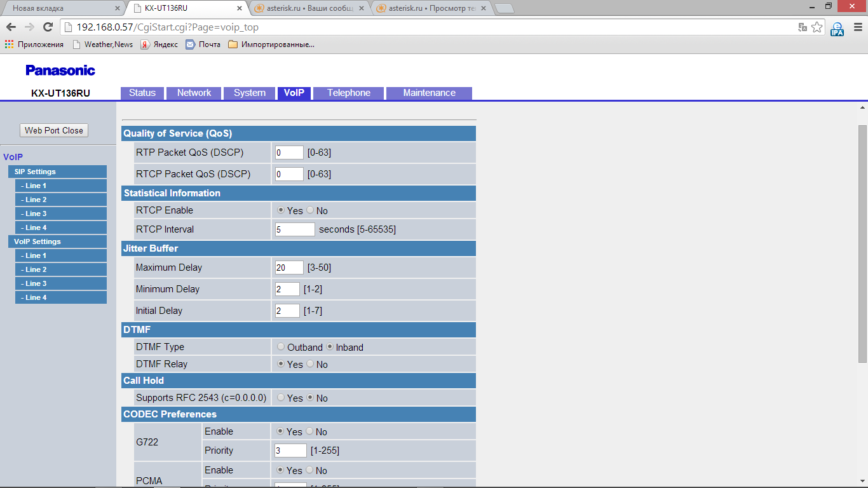
Task: Disable the G722 codec with No
Action: [x=310, y=431]
